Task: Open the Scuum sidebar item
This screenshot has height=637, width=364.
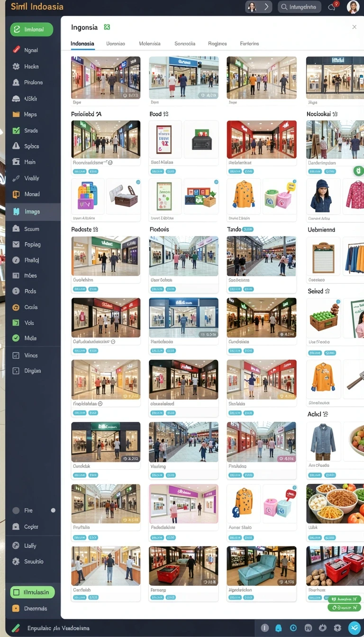Action: coord(32,229)
